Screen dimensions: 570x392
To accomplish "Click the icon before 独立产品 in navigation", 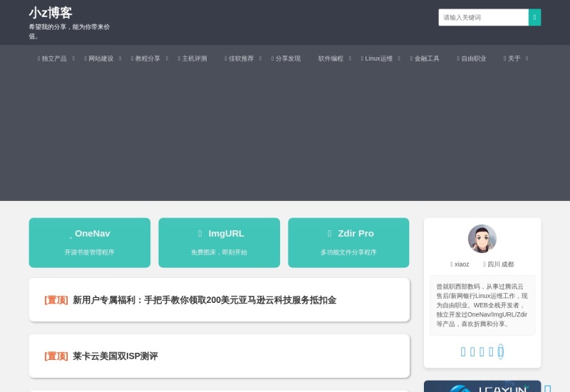I will (38, 58).
